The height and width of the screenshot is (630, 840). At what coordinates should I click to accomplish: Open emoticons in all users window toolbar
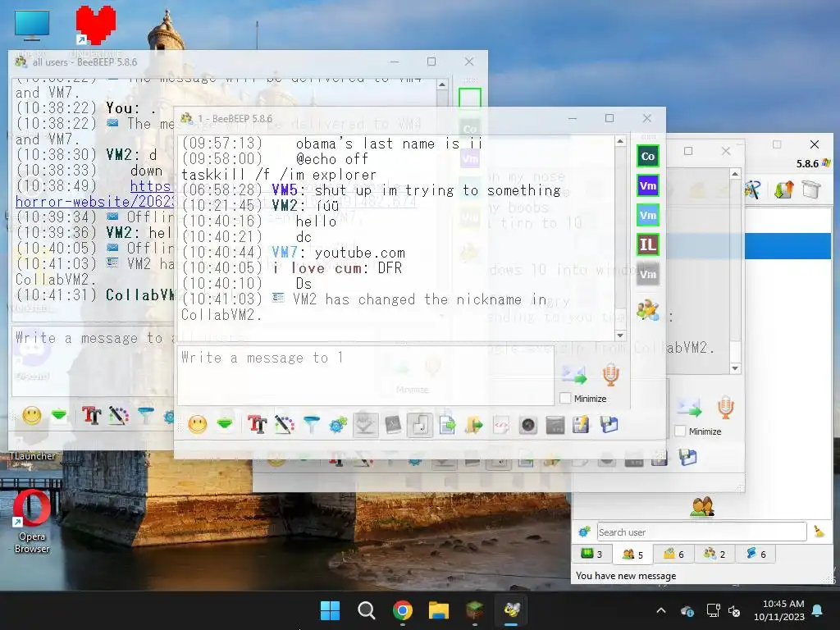pos(32,415)
